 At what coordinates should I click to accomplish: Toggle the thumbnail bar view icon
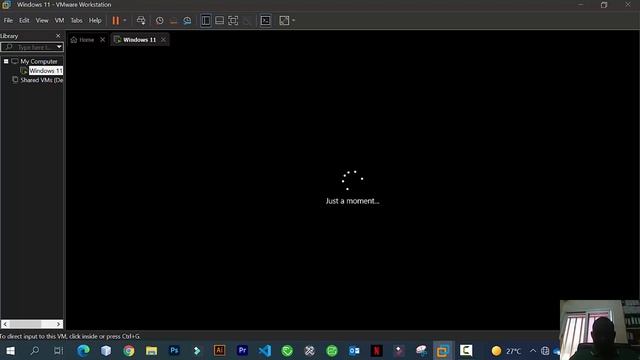coord(220,20)
